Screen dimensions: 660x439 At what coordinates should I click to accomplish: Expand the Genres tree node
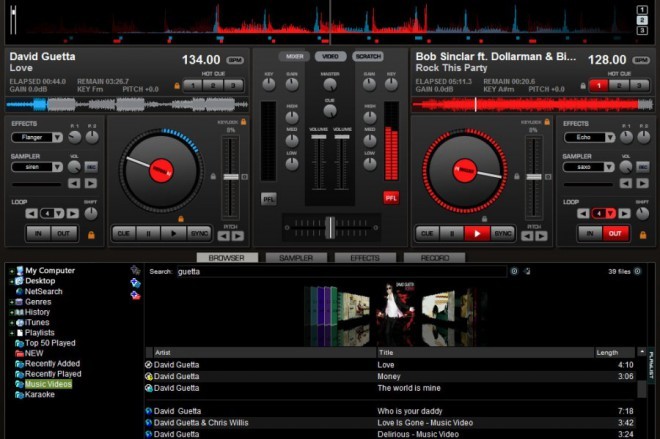pos(12,302)
